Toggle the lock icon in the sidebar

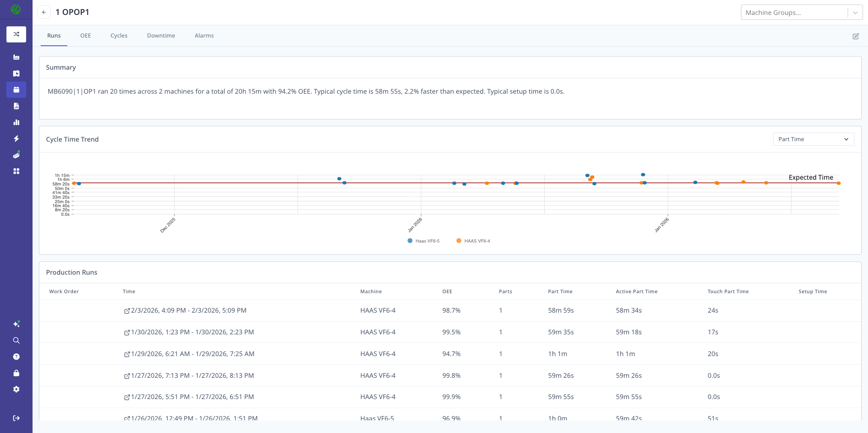pos(16,373)
